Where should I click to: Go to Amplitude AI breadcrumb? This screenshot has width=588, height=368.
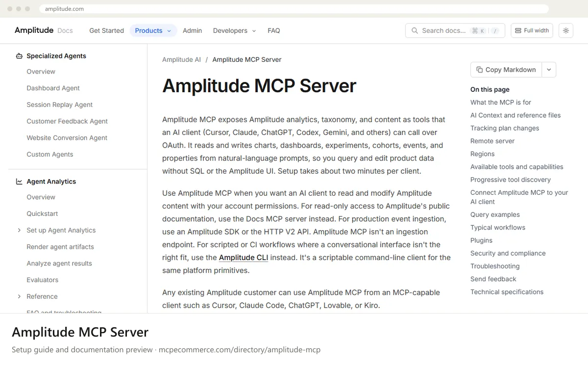[x=181, y=59]
